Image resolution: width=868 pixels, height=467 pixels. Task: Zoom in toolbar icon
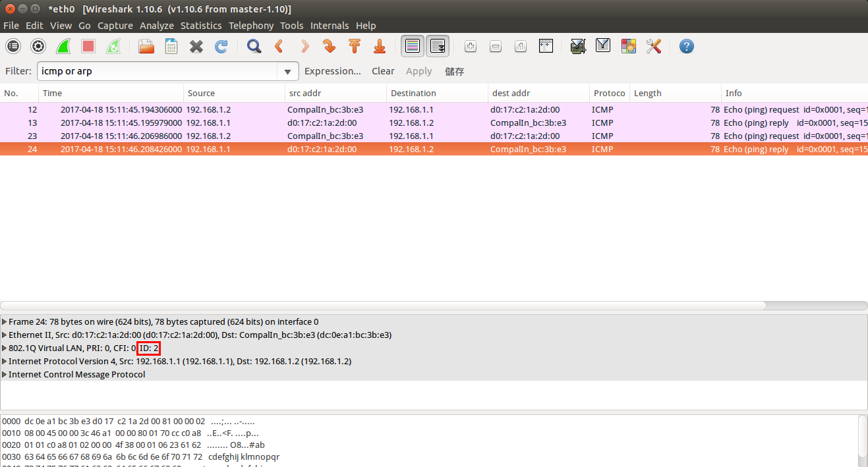(471, 46)
